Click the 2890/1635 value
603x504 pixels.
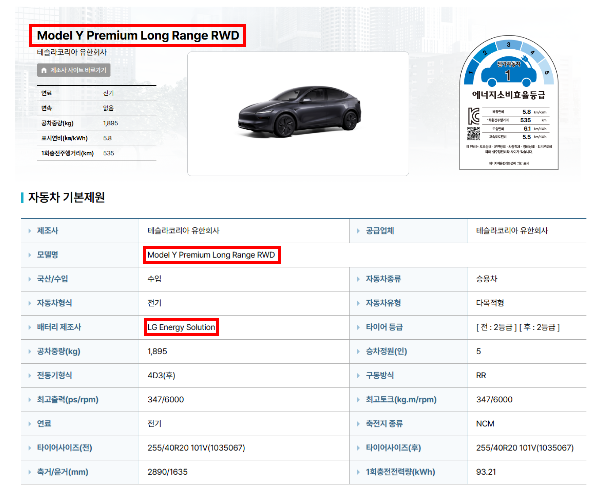(x=167, y=472)
